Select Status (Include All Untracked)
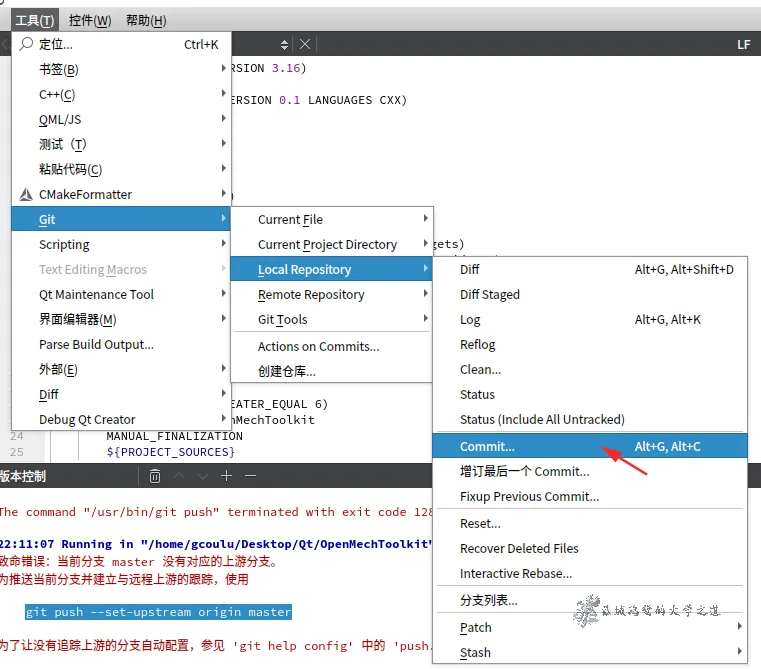Viewport: 761px width, 669px height. (x=542, y=420)
